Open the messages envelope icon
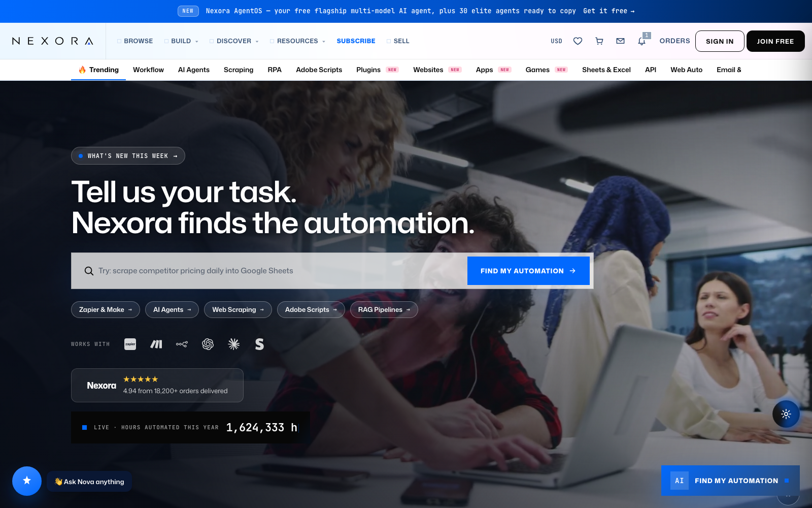The height and width of the screenshot is (508, 812). pos(620,41)
